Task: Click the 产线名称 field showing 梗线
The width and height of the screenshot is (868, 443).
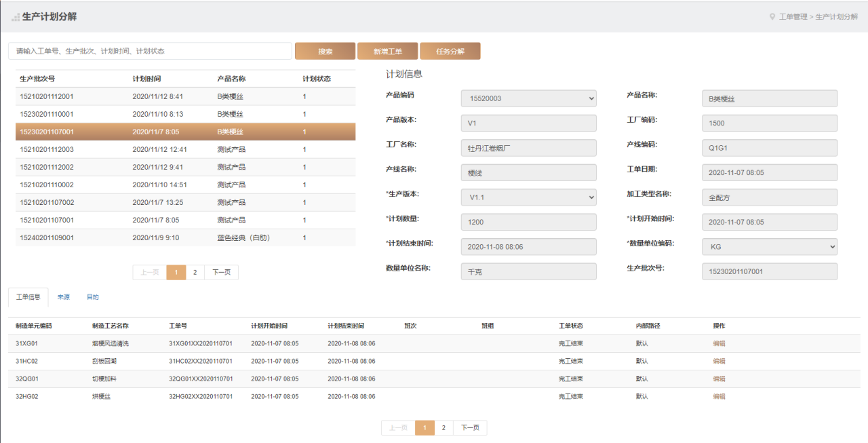Action: pos(529,173)
